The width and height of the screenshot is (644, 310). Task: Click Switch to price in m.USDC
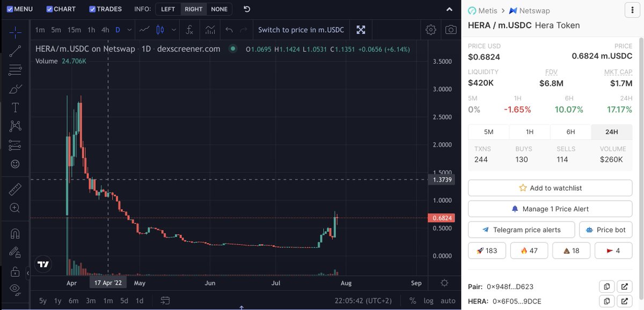coord(301,29)
